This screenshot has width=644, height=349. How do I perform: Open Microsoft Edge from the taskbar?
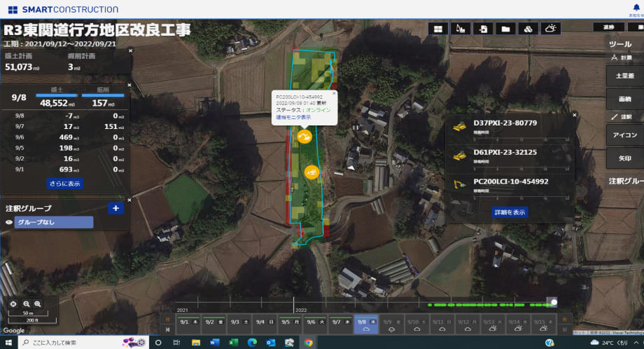click(x=252, y=343)
